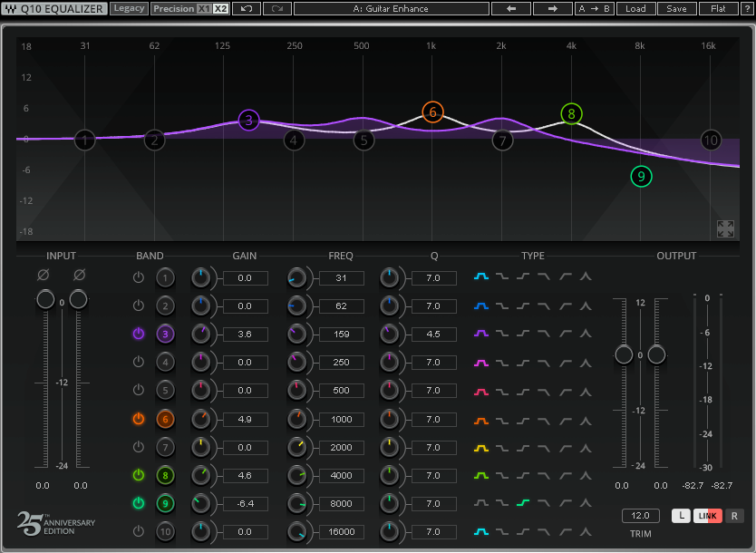Select band 3 number button
Screen dimensions: 756x553
click(165, 335)
